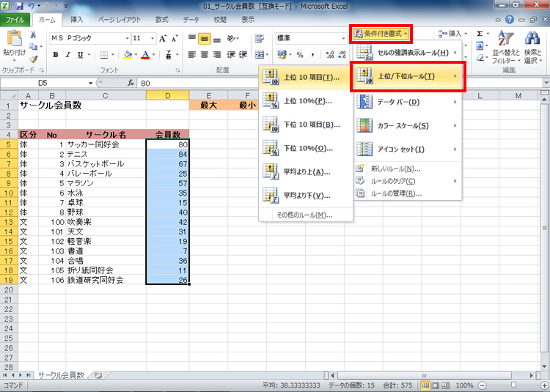Click the zoom slider handle in status bar
This screenshot has height=392, width=550.
point(513,385)
